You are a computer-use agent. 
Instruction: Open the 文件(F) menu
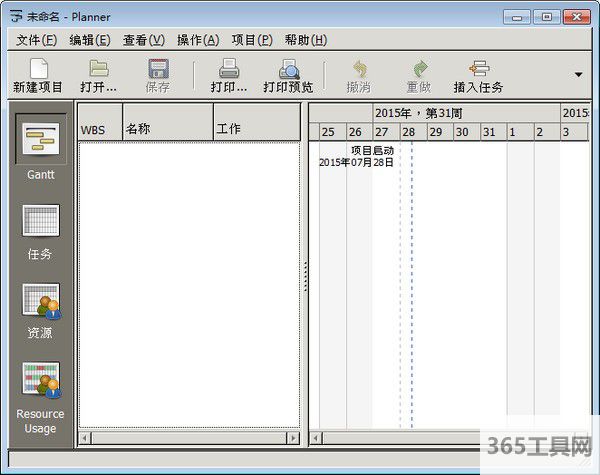[x=36, y=40]
